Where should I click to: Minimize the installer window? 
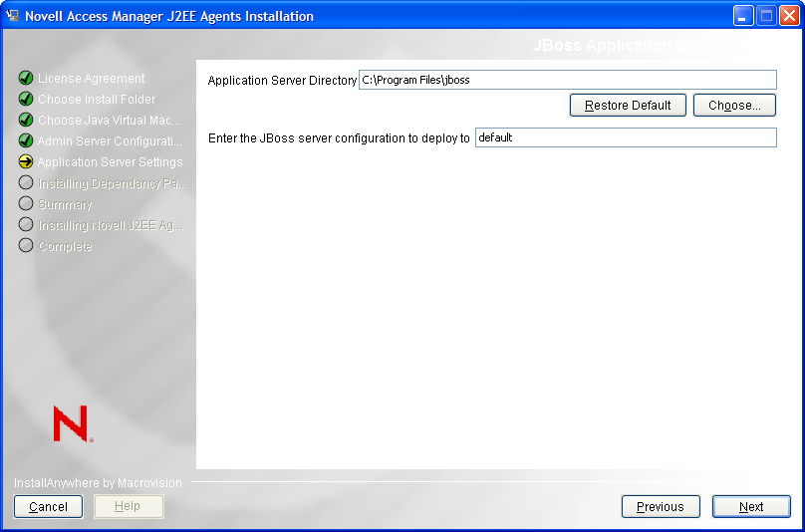coord(742,16)
